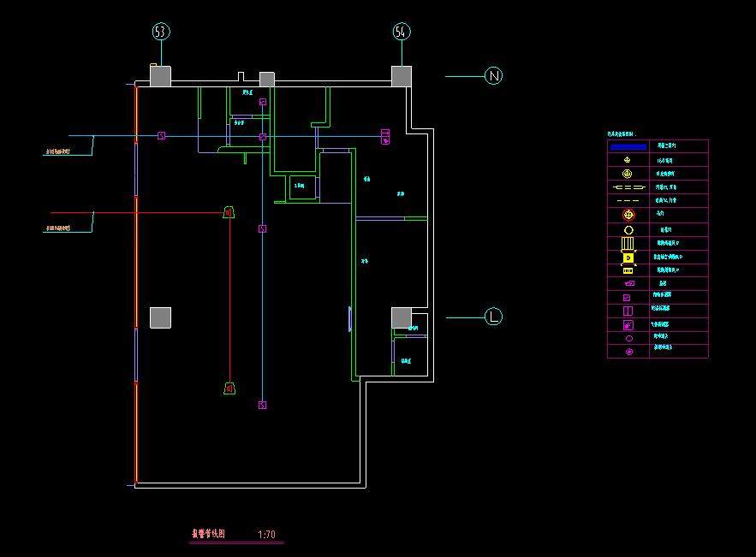Select the 1:70 scale text
The image size is (756, 557).
pos(266,536)
